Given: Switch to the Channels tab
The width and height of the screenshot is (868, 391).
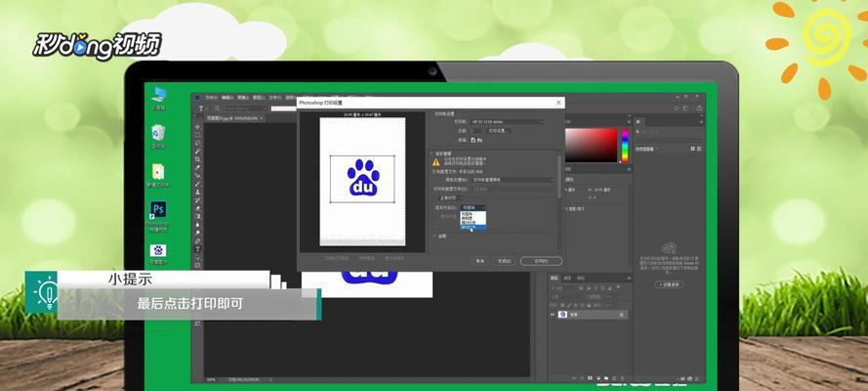Looking at the screenshot, I should (568, 278).
